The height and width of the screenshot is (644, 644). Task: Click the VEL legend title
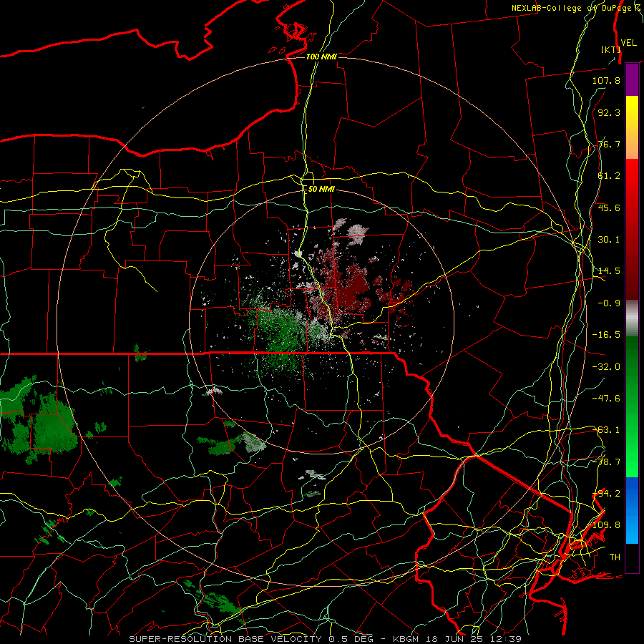point(629,43)
